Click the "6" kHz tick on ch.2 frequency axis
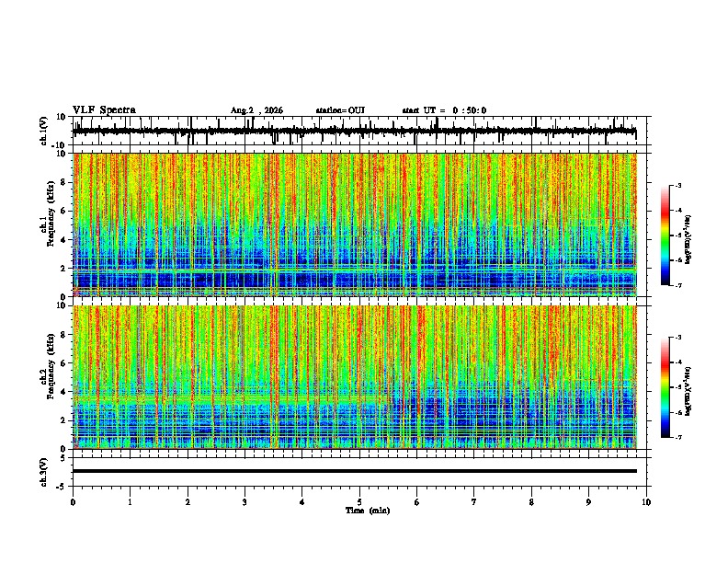Viewport: 728px width, 563px height. 63,363
